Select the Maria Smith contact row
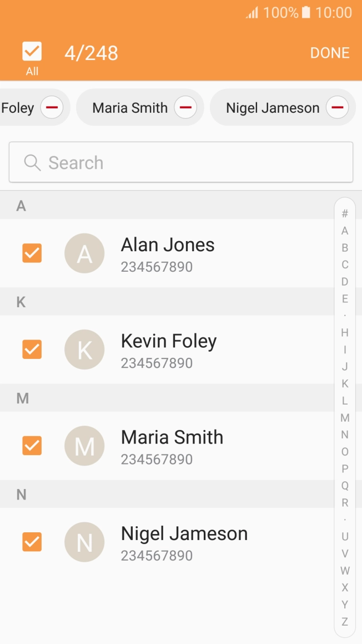Screen dimensions: 362x644 point(167,446)
